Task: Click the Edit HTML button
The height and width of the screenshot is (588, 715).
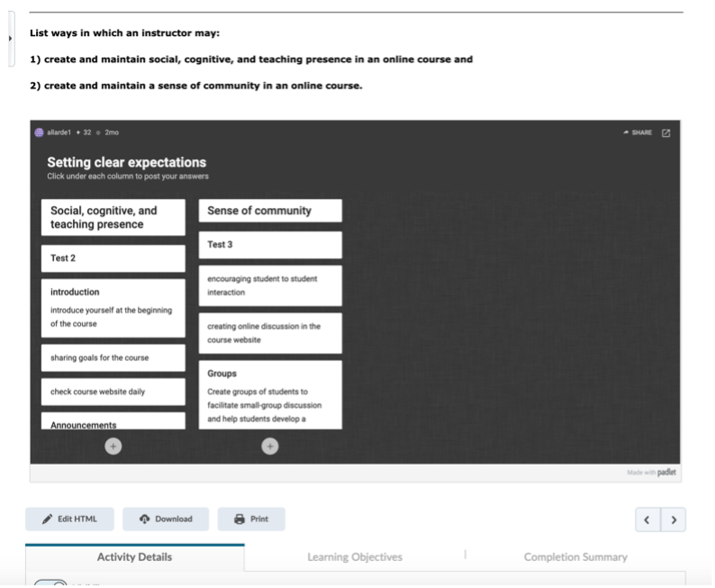Action: (69, 520)
